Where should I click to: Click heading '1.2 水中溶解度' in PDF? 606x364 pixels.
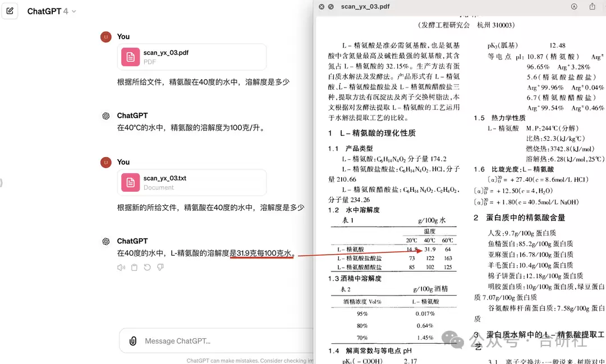click(x=354, y=210)
